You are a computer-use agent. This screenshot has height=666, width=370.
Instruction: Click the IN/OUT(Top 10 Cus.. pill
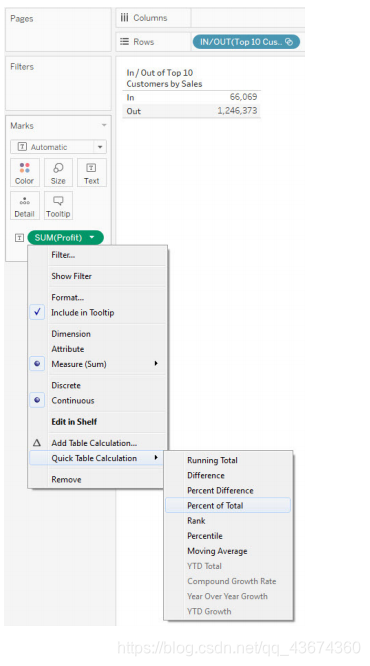246,42
